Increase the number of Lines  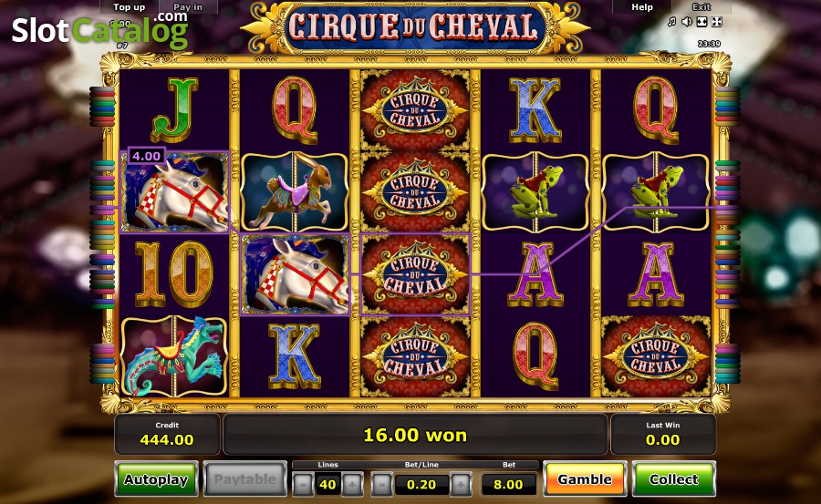352,485
